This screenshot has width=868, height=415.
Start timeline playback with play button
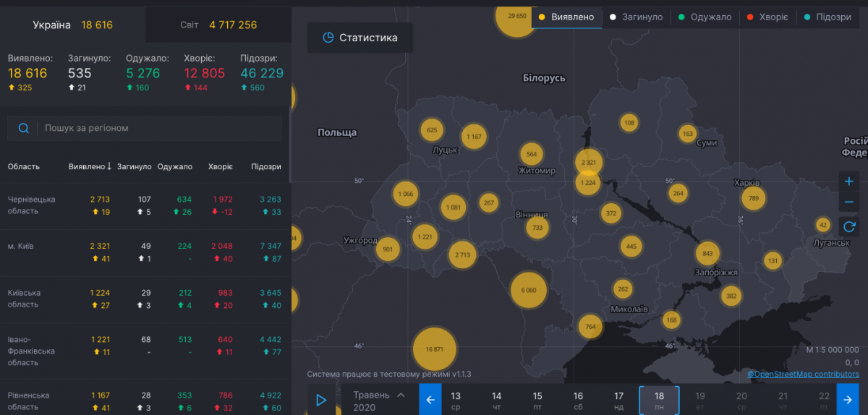coord(321,400)
